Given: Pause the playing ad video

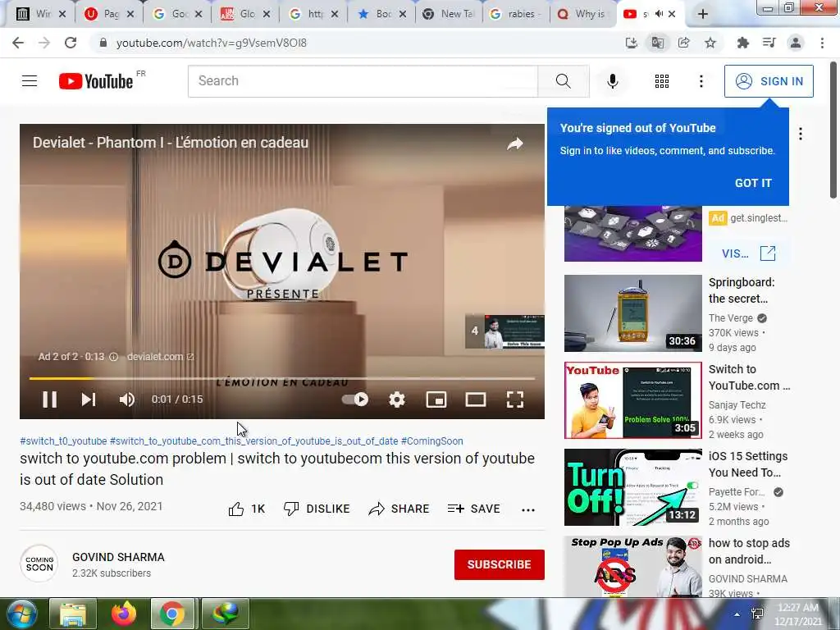Looking at the screenshot, I should [x=50, y=399].
